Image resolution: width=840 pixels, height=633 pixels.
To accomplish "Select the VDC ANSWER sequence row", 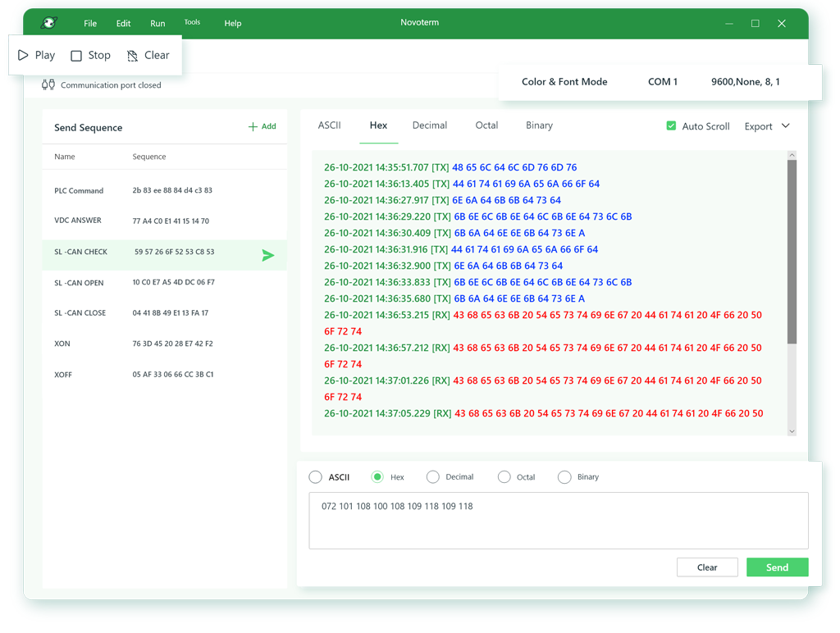I will click(164, 221).
